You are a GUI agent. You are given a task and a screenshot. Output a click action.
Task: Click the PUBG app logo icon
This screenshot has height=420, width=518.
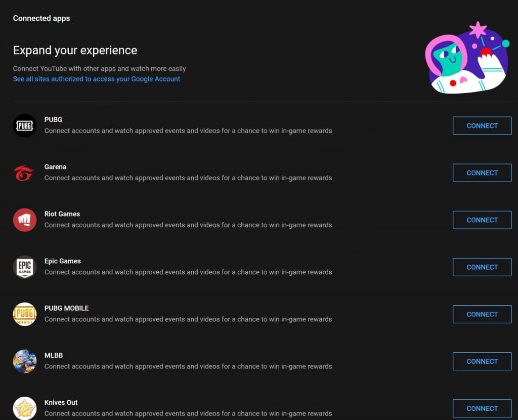(x=25, y=125)
